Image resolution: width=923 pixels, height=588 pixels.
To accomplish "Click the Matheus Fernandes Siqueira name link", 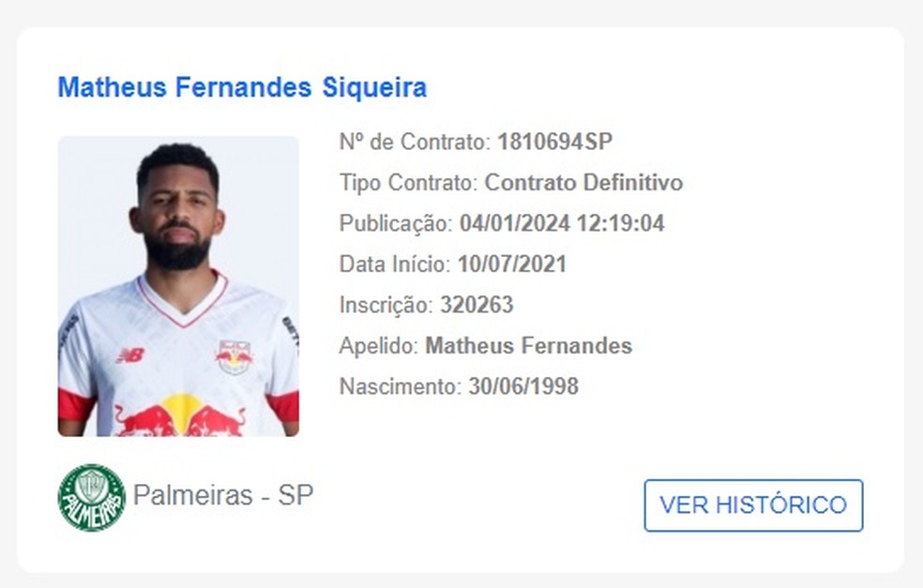I will [241, 87].
